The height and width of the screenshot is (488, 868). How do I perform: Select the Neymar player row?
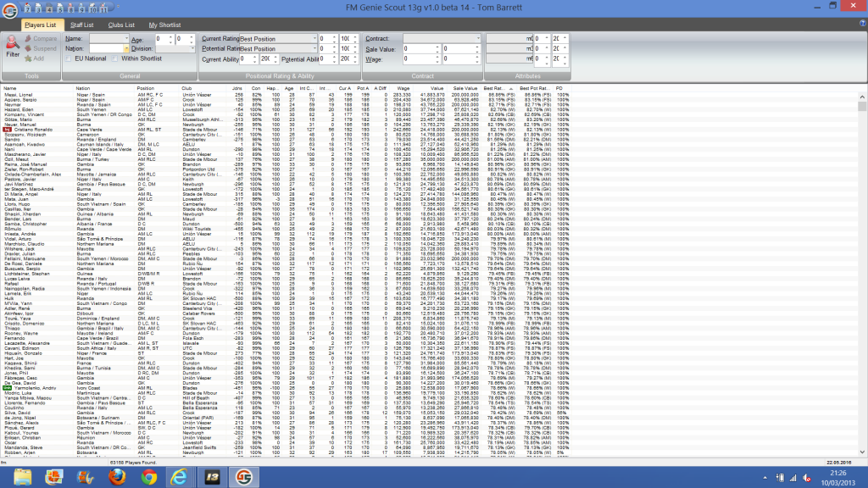[286, 105]
